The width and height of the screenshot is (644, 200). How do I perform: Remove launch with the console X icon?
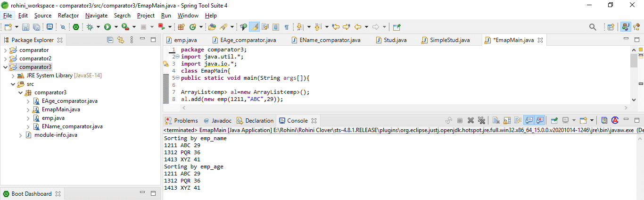click(471, 120)
